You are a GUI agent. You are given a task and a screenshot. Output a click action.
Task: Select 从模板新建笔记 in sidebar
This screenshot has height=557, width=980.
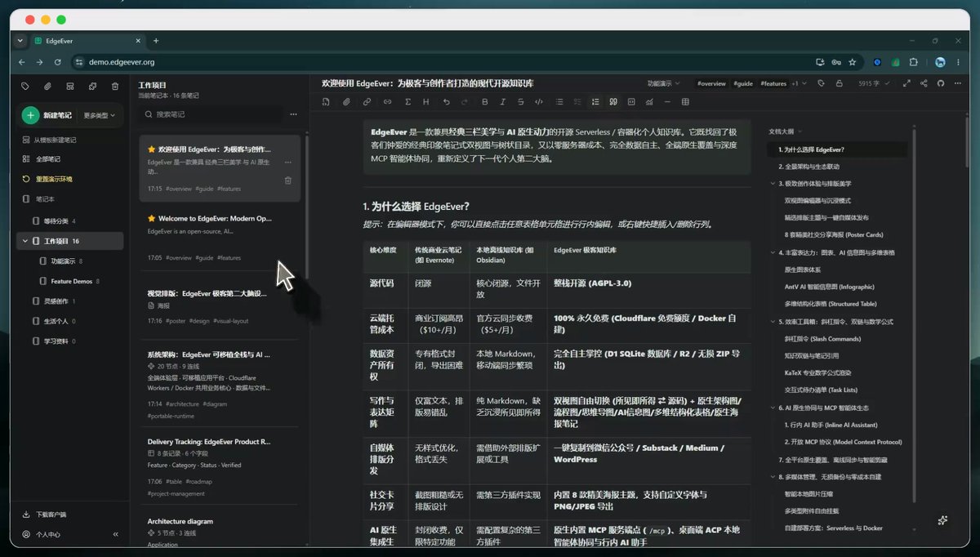point(49,140)
